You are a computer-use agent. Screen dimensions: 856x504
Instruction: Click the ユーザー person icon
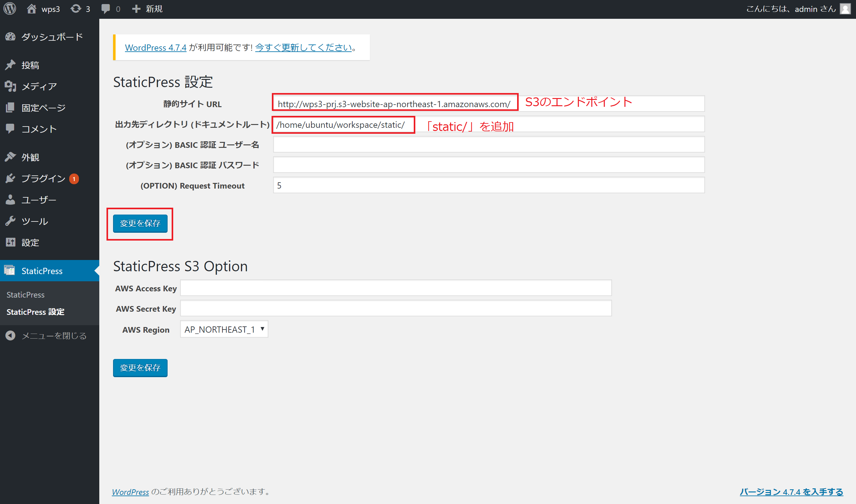click(x=11, y=200)
